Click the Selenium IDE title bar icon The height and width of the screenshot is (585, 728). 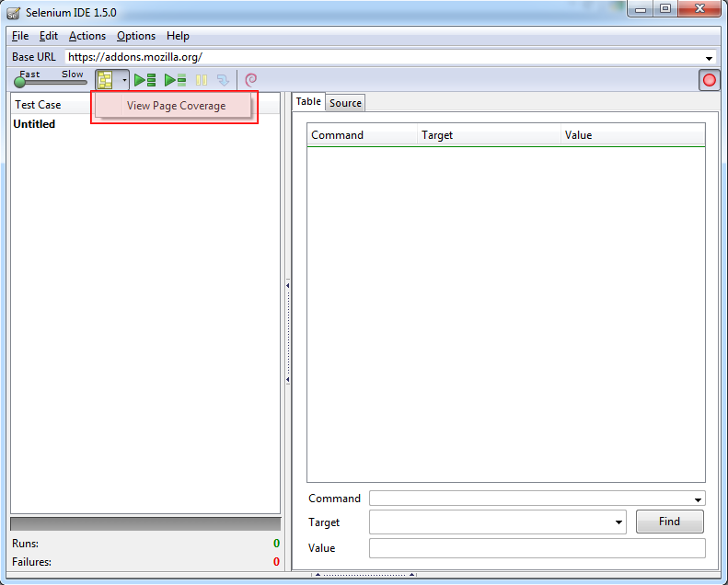pyautogui.click(x=14, y=13)
